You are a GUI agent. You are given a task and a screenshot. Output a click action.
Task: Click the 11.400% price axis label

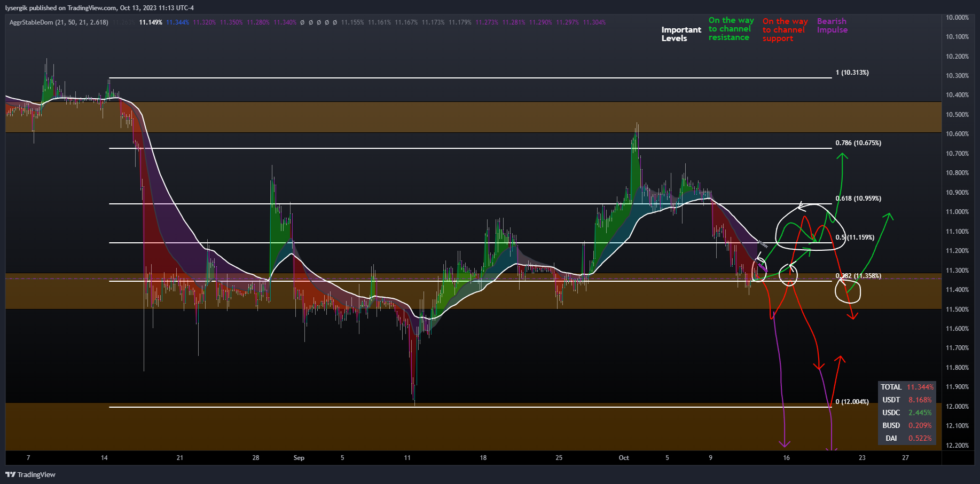point(957,290)
